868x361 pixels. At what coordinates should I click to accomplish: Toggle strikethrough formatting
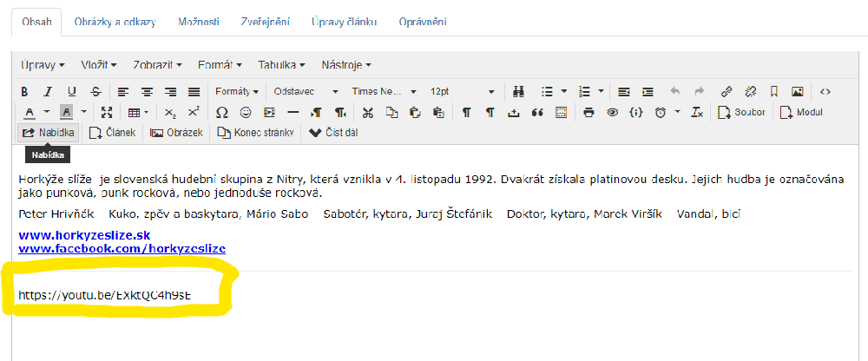pos(95,91)
